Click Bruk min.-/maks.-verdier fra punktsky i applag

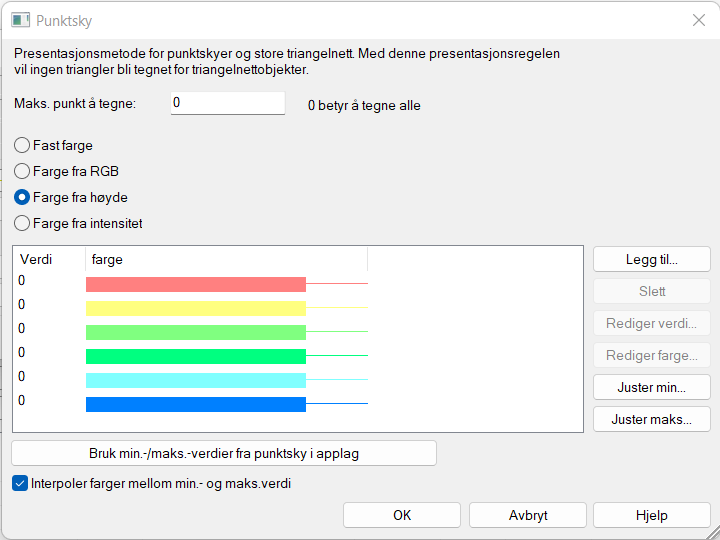[x=224, y=454]
